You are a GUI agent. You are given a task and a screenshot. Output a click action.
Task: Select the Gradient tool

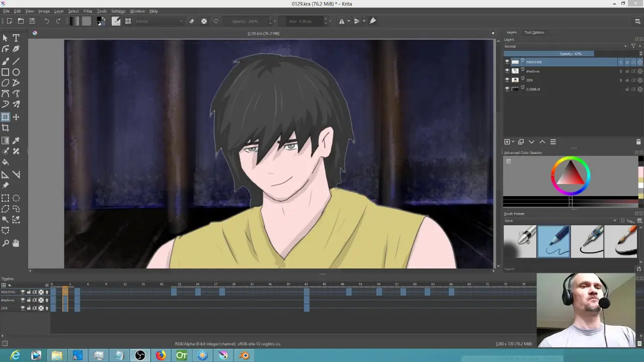pyautogui.click(x=6, y=141)
